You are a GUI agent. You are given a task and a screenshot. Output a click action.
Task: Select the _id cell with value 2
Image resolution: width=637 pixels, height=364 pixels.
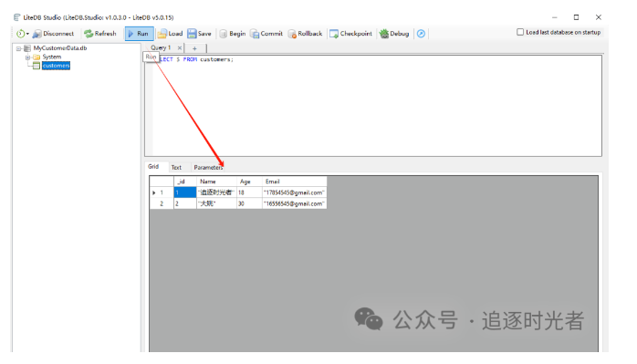tap(185, 203)
